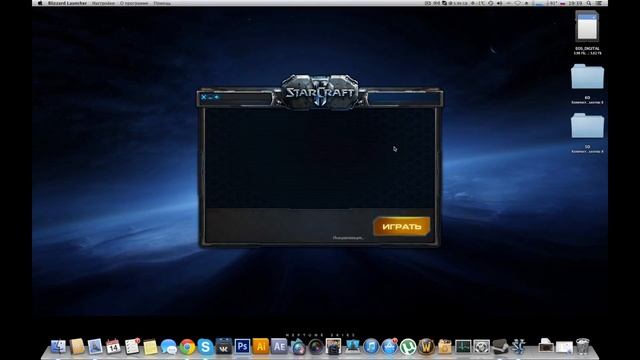
Task: Open the StarCraft II icon in dock
Action: 518,347
